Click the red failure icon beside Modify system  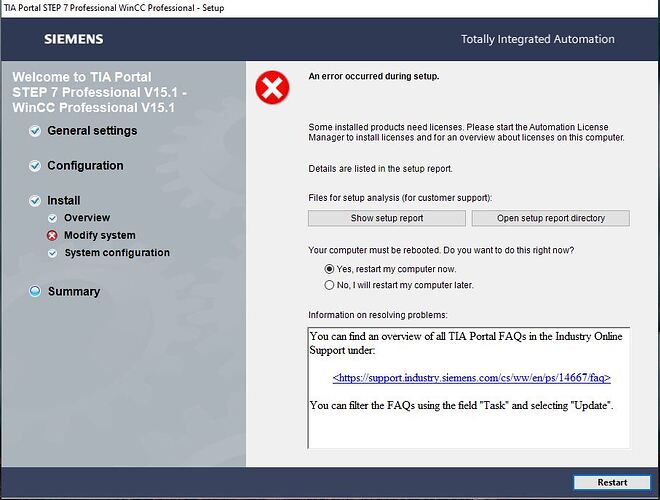tap(52, 235)
